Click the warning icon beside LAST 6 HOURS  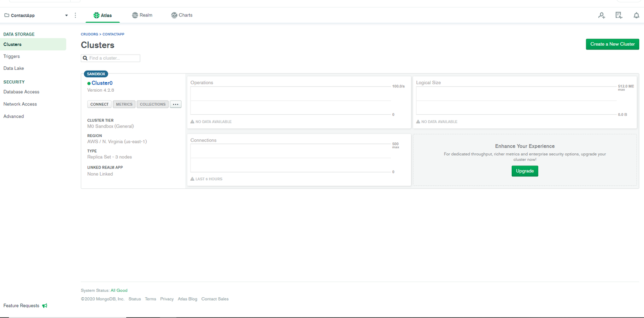pos(192,179)
